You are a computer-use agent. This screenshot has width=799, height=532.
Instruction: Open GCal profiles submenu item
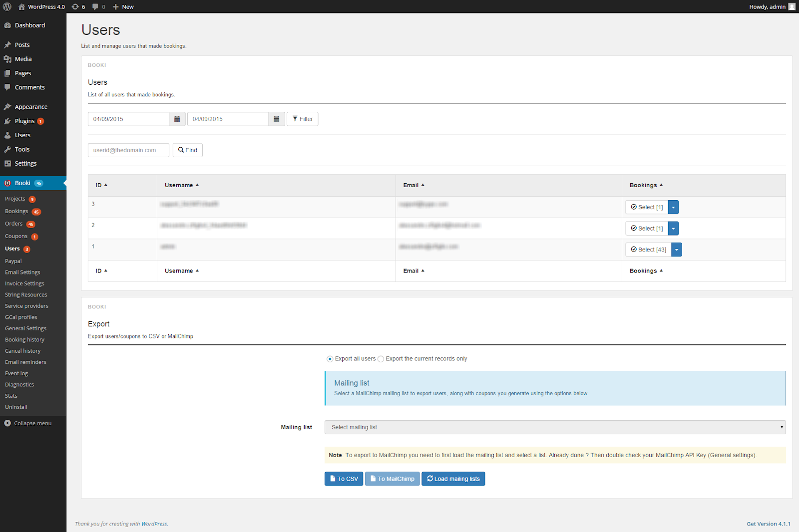coord(21,317)
